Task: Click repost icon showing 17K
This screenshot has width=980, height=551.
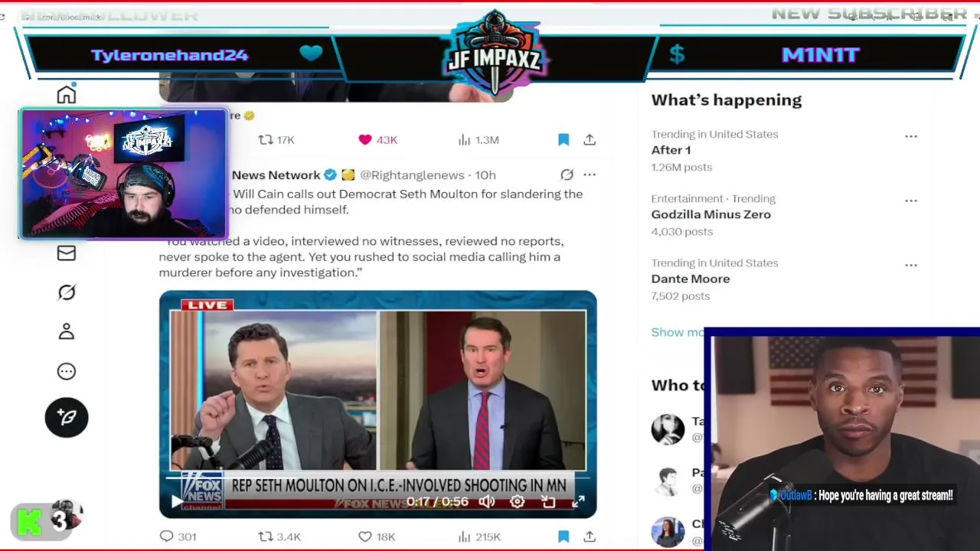Action: coord(266,139)
